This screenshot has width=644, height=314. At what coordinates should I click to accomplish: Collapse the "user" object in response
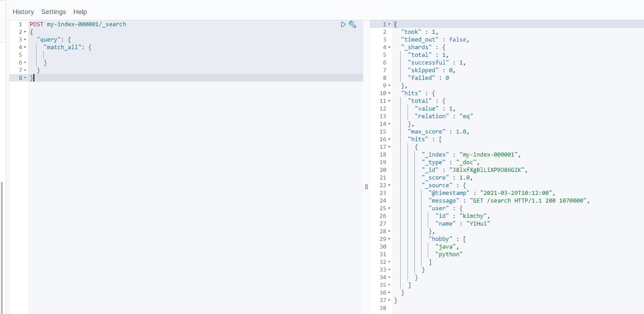point(389,208)
